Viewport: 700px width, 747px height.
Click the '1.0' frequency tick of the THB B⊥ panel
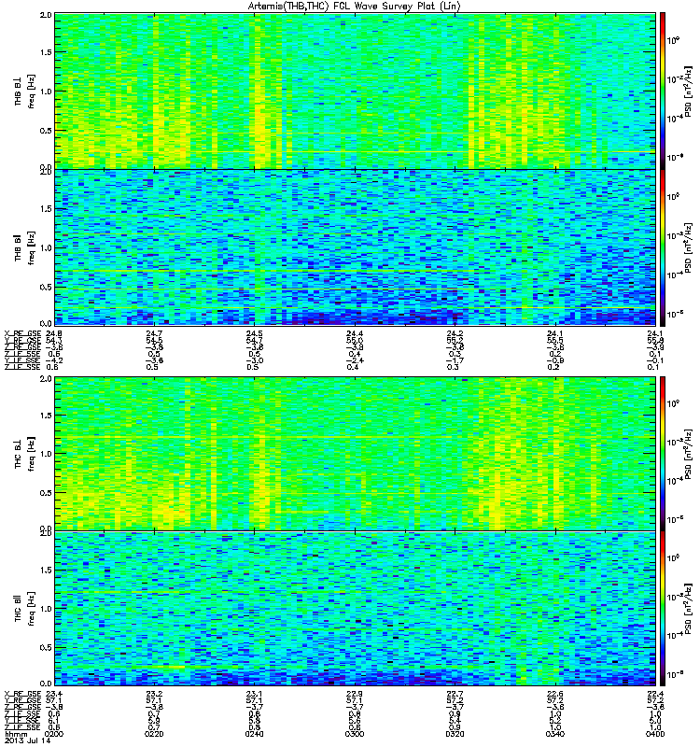[x=46, y=92]
